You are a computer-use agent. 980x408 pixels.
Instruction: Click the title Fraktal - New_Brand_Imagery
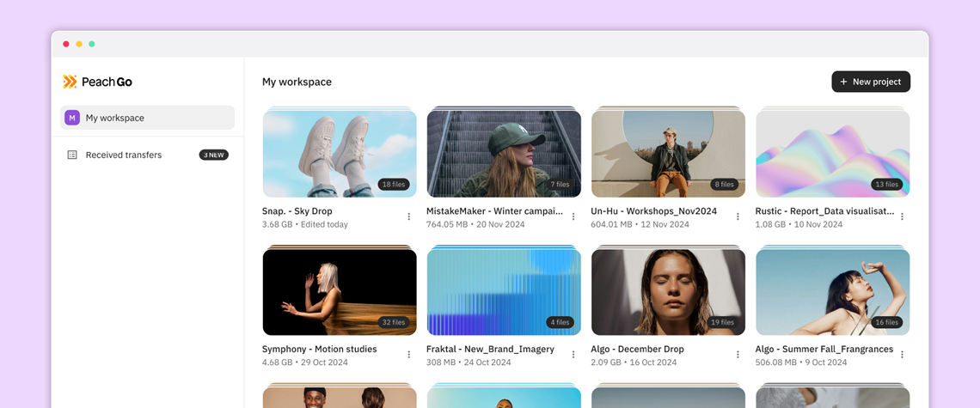pyautogui.click(x=491, y=349)
